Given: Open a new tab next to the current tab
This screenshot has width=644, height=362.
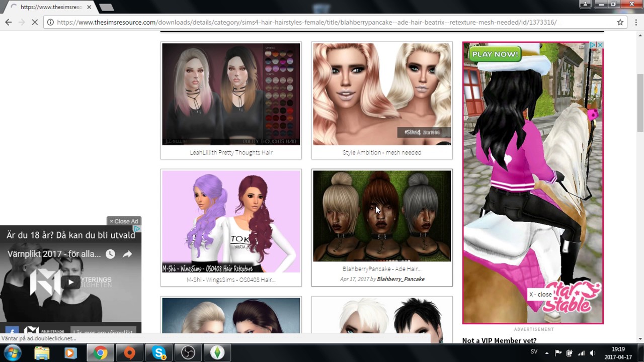Looking at the screenshot, I should (x=106, y=7).
